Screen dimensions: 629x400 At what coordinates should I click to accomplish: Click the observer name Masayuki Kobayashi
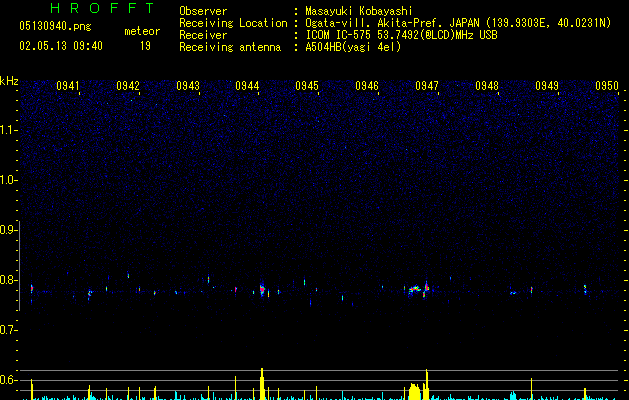[359, 11]
